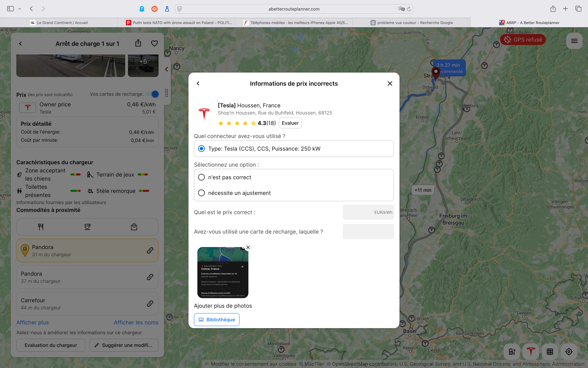Click the abetterrouteplanner.com address field

point(294,9)
